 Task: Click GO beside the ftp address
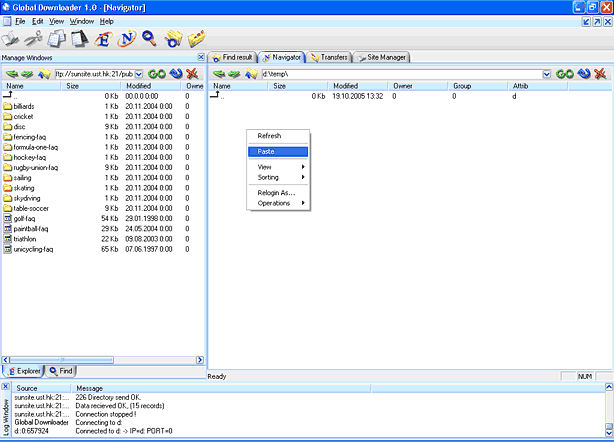[x=157, y=74]
